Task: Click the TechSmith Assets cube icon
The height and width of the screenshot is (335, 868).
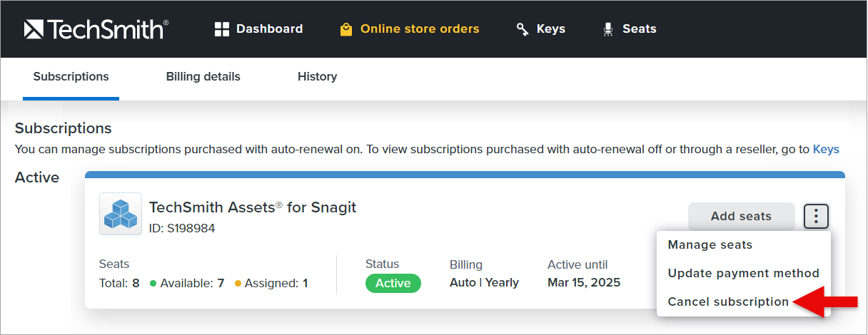Action: pos(120,214)
